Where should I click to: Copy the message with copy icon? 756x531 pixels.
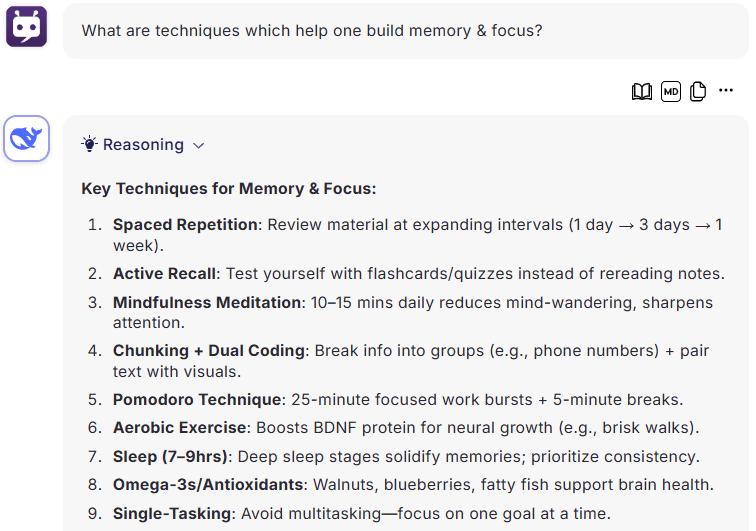(698, 91)
